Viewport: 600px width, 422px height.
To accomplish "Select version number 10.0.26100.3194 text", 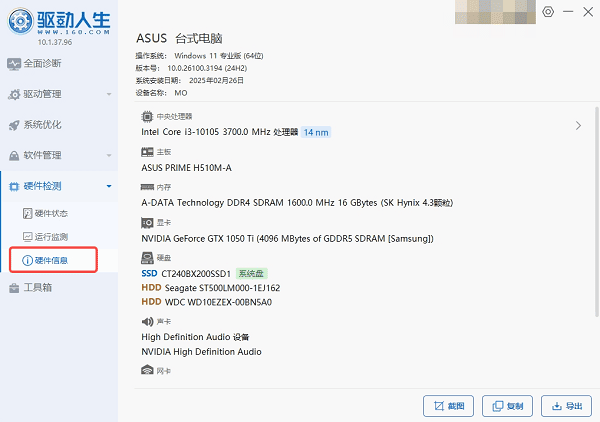I will click(207, 68).
